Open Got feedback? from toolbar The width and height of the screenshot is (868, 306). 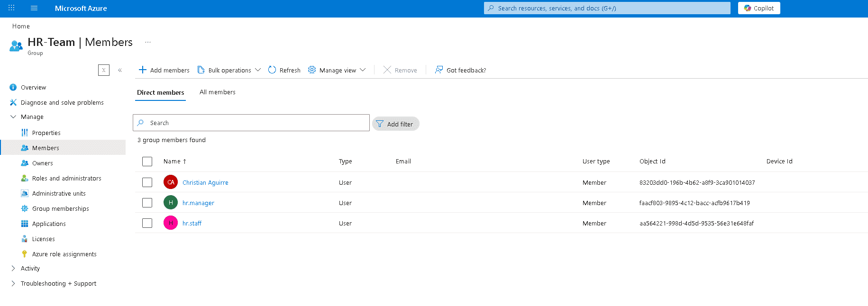pos(460,70)
